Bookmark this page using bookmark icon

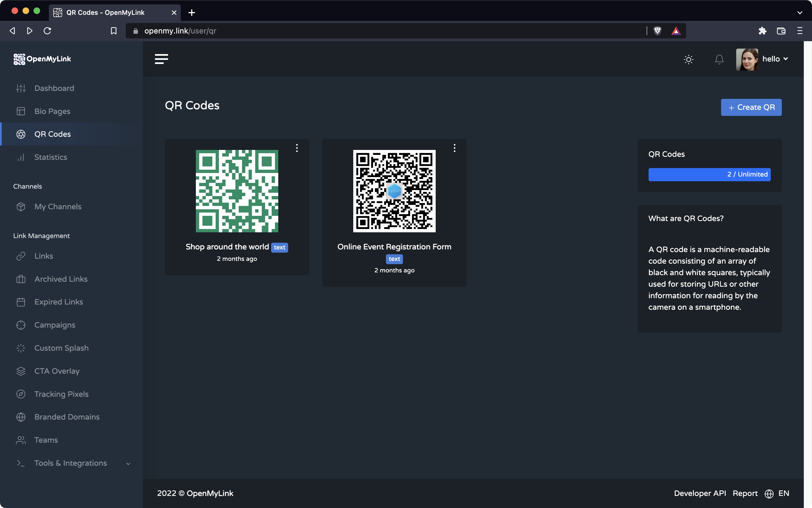pyautogui.click(x=114, y=31)
